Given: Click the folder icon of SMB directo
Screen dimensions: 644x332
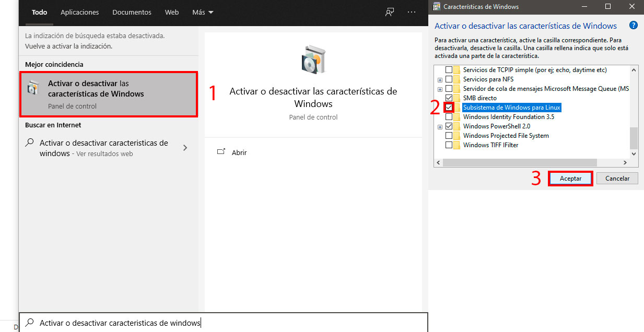Looking at the screenshot, I should pyautogui.click(x=457, y=98).
